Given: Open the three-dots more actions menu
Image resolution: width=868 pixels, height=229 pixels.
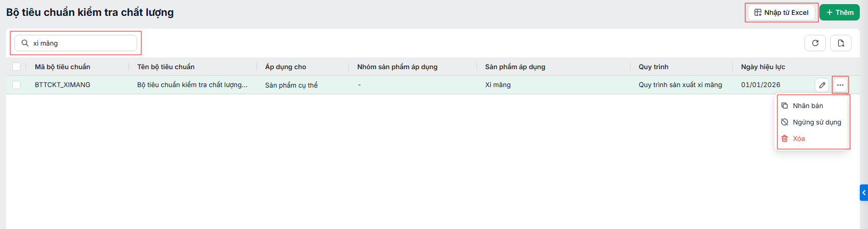Looking at the screenshot, I should 840,85.
